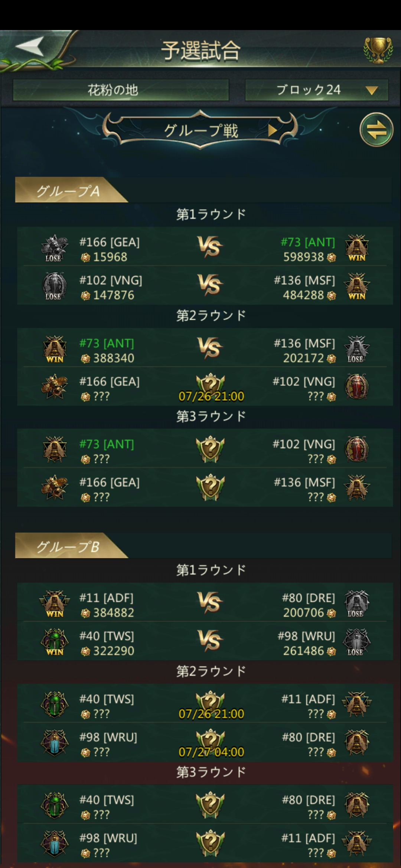Image resolution: width=401 pixels, height=868 pixels.
Task: Tap the question badge dated 07/26 21:00 in Group A
Action: pyautogui.click(x=211, y=388)
